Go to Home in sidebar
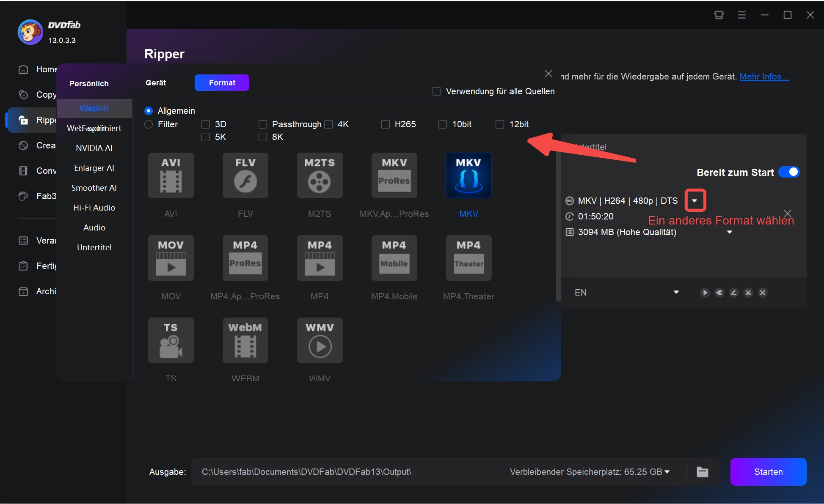The width and height of the screenshot is (824, 504). [38, 69]
